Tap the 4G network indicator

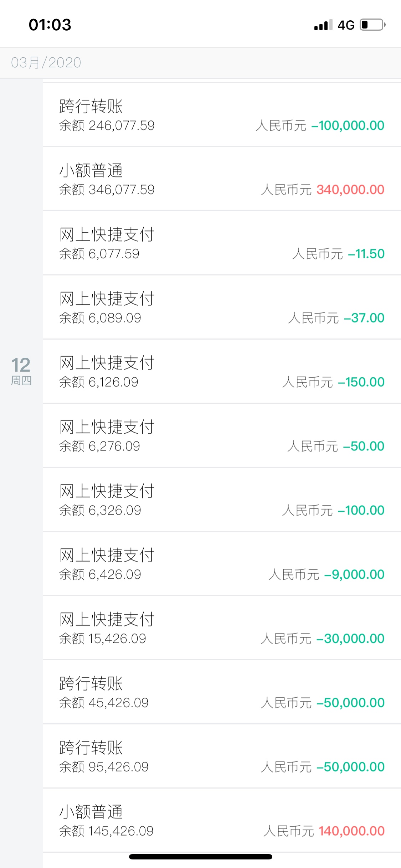[x=346, y=25]
